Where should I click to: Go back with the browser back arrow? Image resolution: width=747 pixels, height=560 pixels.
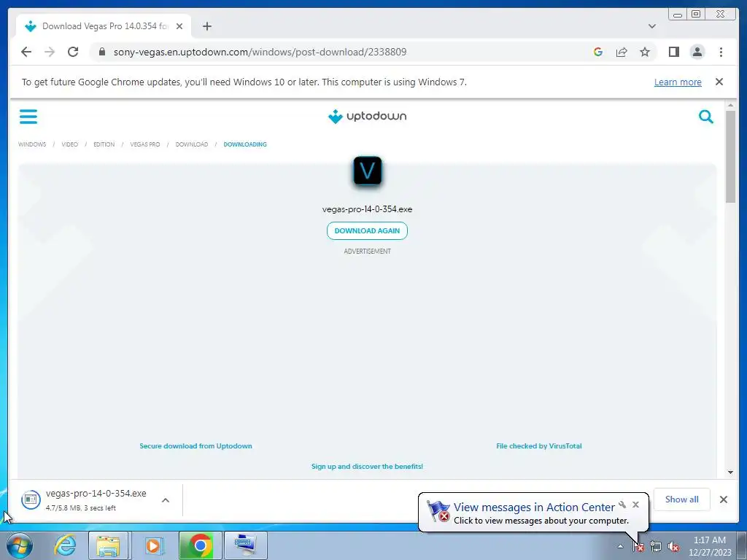tap(26, 52)
